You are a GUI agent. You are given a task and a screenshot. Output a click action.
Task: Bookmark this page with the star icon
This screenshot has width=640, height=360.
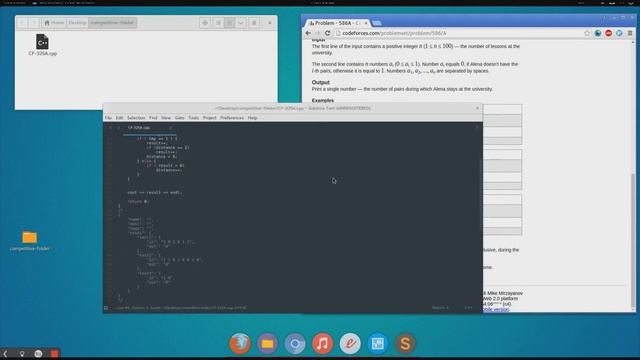tap(587, 33)
